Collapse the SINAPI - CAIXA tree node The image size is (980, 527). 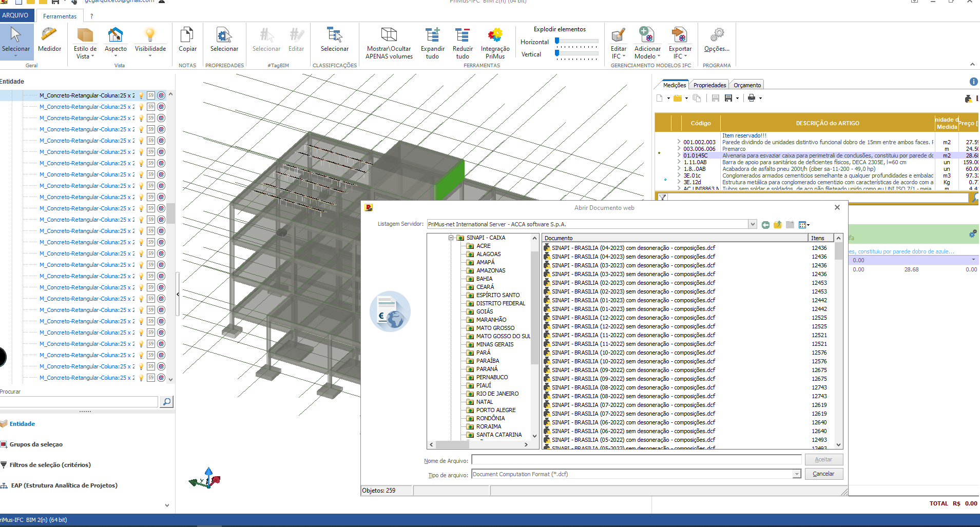click(451, 238)
